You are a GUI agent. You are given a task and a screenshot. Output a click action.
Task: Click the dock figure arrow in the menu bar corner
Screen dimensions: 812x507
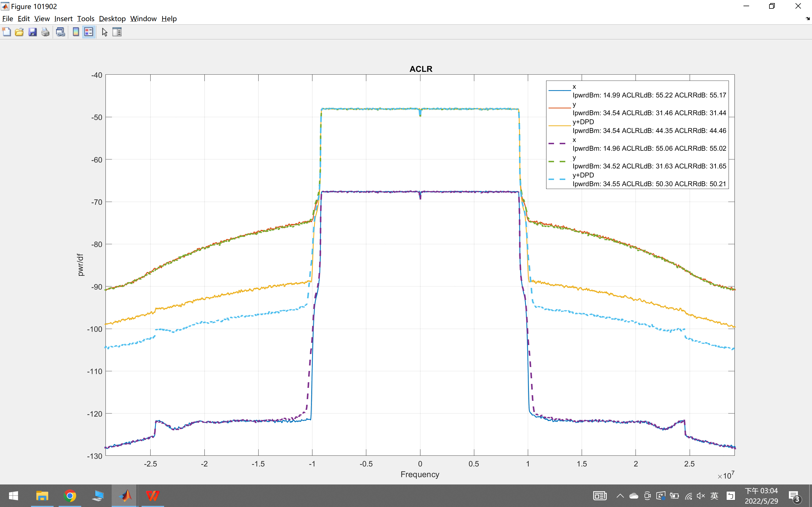click(x=808, y=19)
